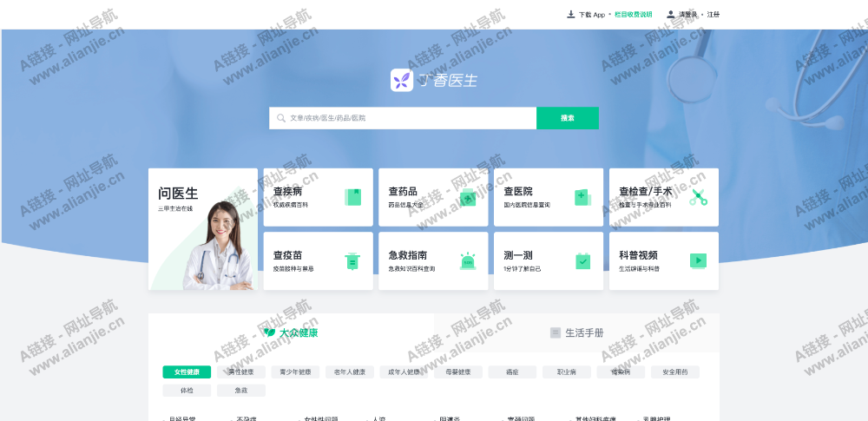Focus the 文章/疾病/医生/药品/医院 search field
Screen dimensions: 868x421
[x=403, y=118]
